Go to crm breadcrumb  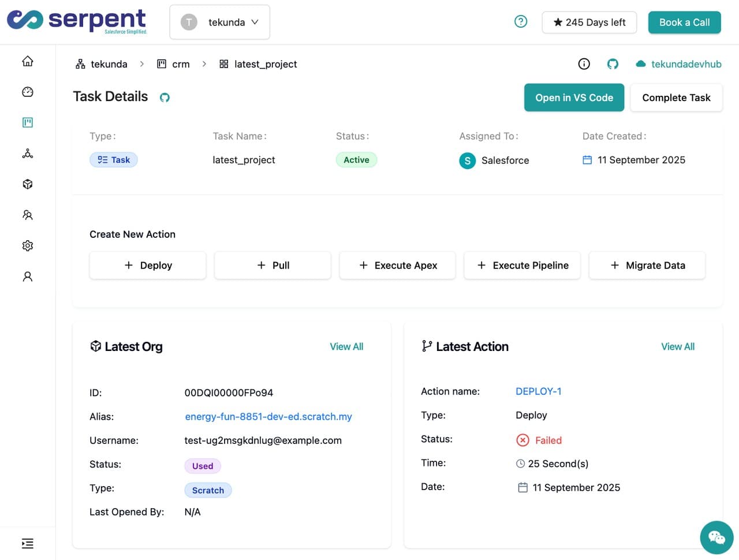[173, 64]
